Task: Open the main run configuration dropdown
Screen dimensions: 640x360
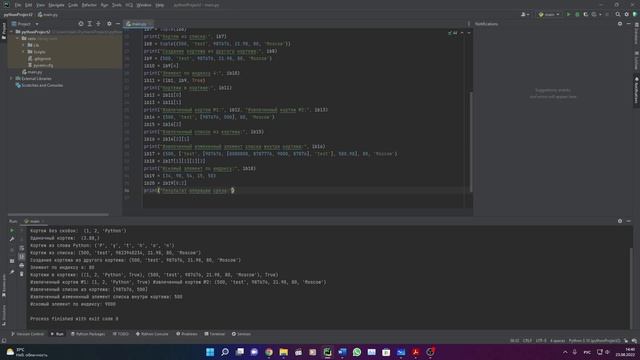Action: click(549, 14)
